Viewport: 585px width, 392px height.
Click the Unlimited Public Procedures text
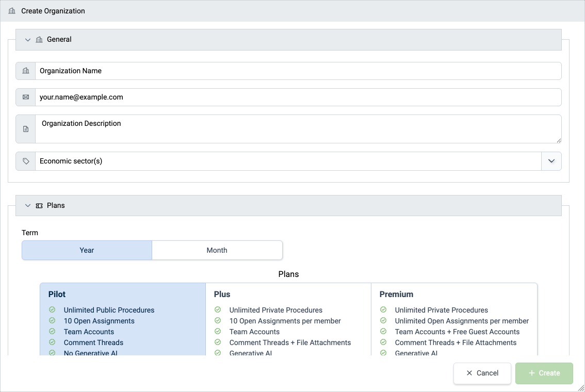click(x=109, y=310)
